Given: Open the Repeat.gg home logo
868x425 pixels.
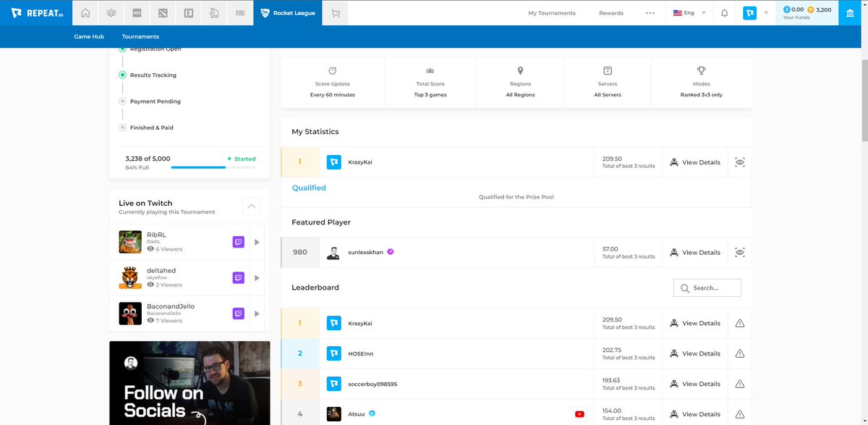Looking at the screenshot, I should 38,12.
